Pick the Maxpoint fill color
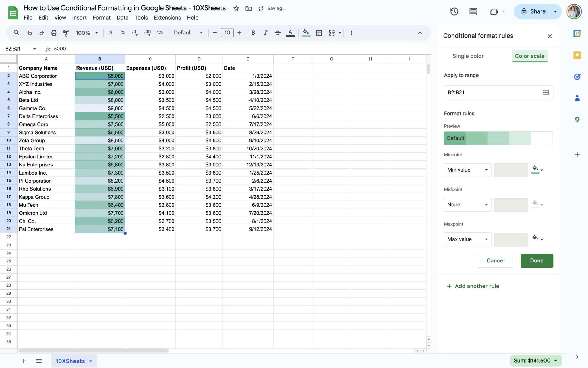This screenshot has height=368, width=588. click(537, 238)
